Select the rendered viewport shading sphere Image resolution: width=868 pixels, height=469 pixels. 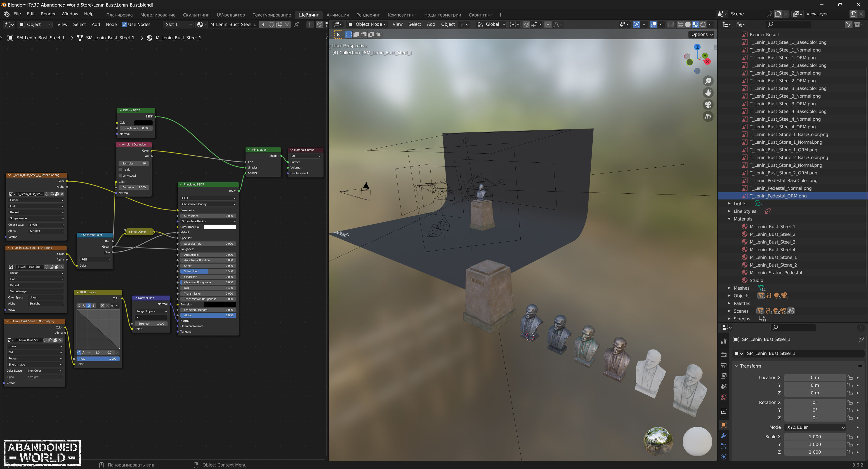coord(703,25)
